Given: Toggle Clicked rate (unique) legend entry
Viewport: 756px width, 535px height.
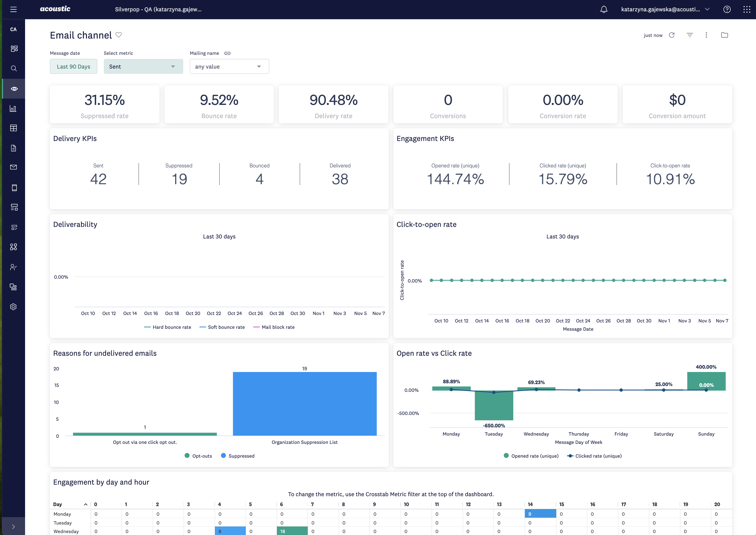Looking at the screenshot, I should pyautogui.click(x=594, y=456).
